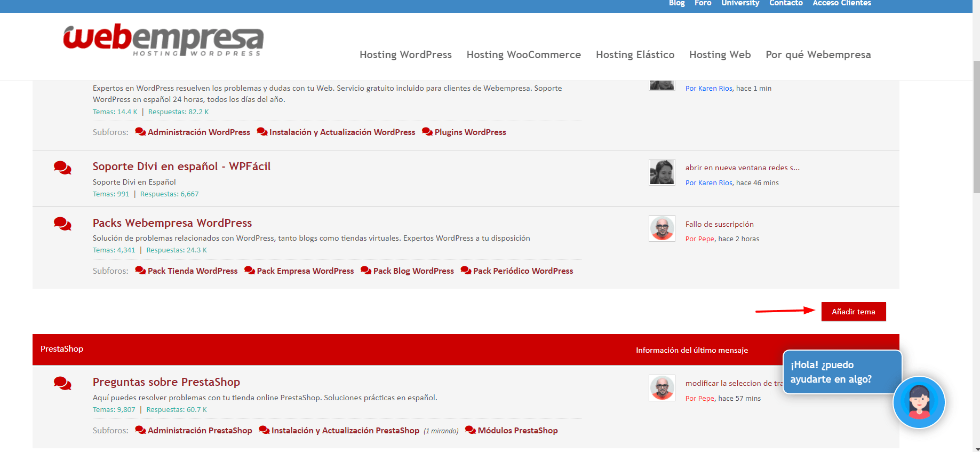Open Packs Webempresa WordPress forum
The width and height of the screenshot is (980, 452).
pyautogui.click(x=172, y=223)
